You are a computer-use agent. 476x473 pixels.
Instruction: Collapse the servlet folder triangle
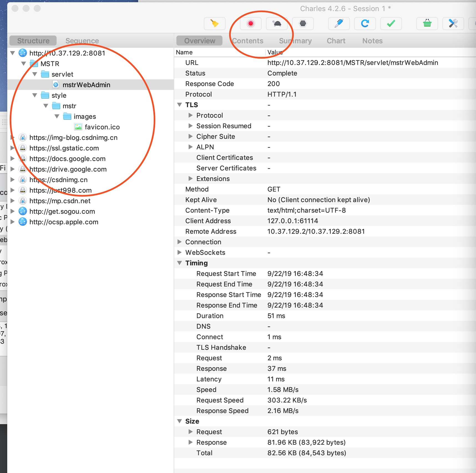(x=35, y=74)
